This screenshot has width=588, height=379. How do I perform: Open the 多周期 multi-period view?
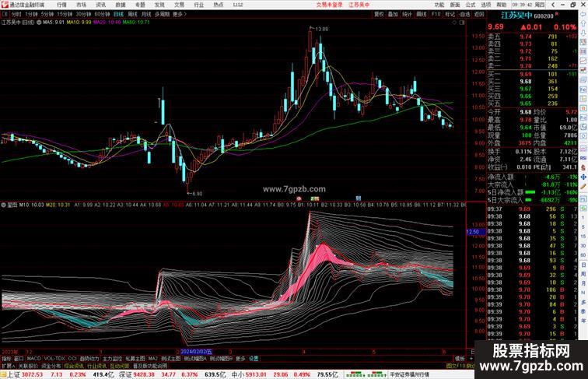(162, 14)
